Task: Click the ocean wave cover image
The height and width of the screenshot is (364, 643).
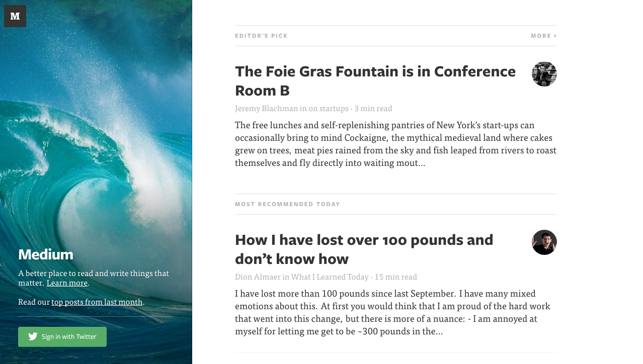Action: coord(96,126)
